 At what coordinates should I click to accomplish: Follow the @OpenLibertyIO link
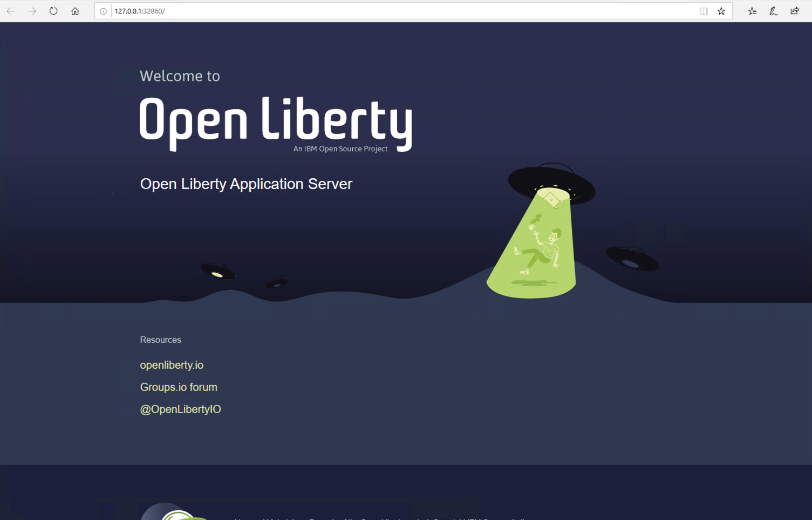click(180, 409)
